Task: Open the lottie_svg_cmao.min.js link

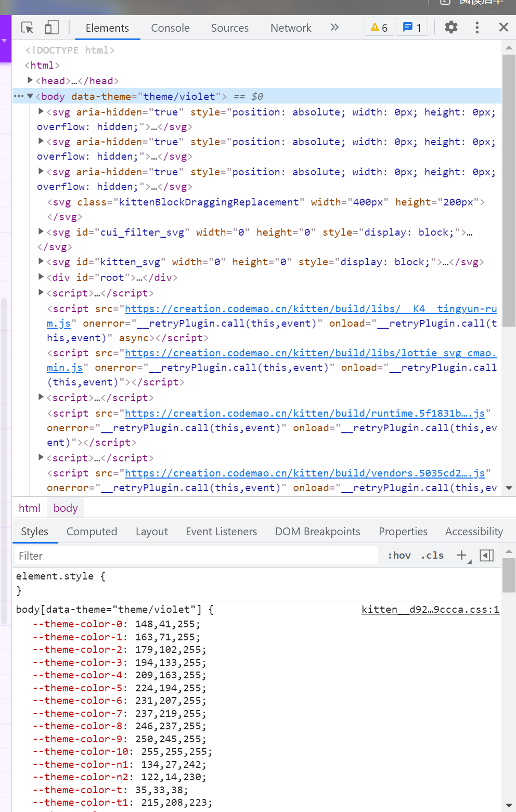Action: [311, 353]
